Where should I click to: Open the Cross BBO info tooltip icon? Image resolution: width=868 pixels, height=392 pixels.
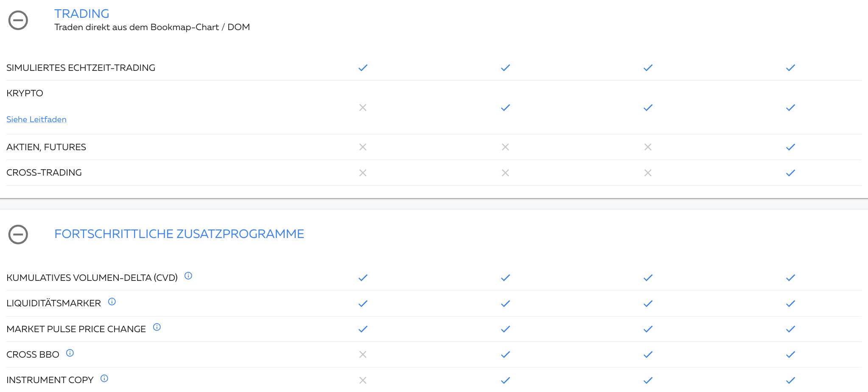point(70,353)
